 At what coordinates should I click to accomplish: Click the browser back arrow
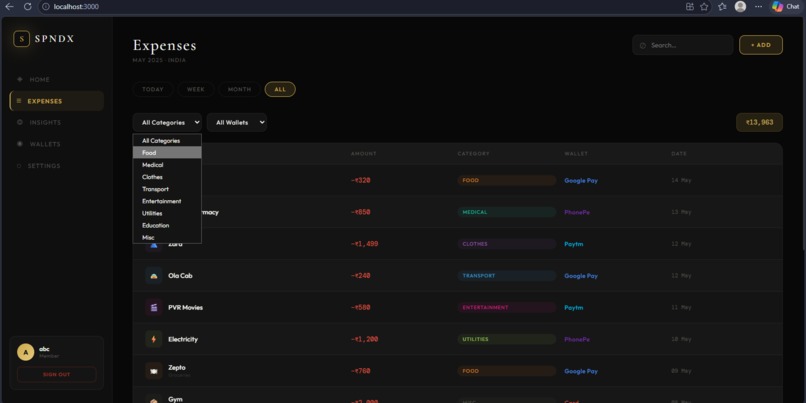[9, 7]
